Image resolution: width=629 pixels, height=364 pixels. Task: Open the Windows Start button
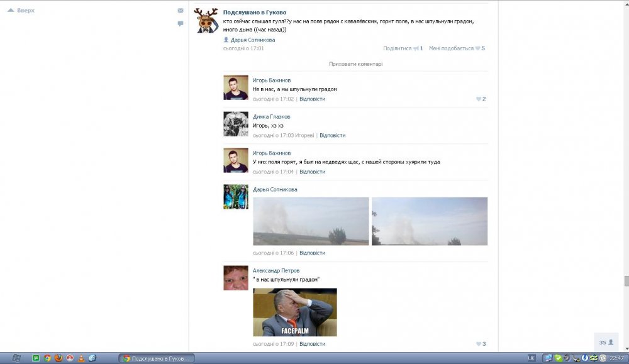[x=16, y=358]
